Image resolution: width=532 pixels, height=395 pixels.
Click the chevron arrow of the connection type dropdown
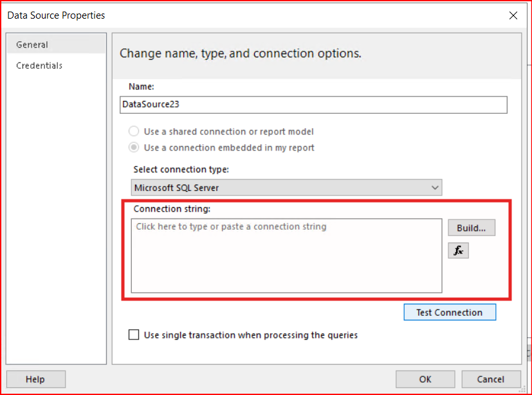click(x=435, y=188)
